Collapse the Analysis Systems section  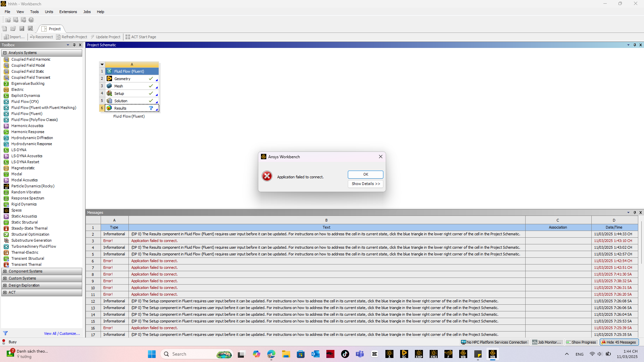pos(5,53)
